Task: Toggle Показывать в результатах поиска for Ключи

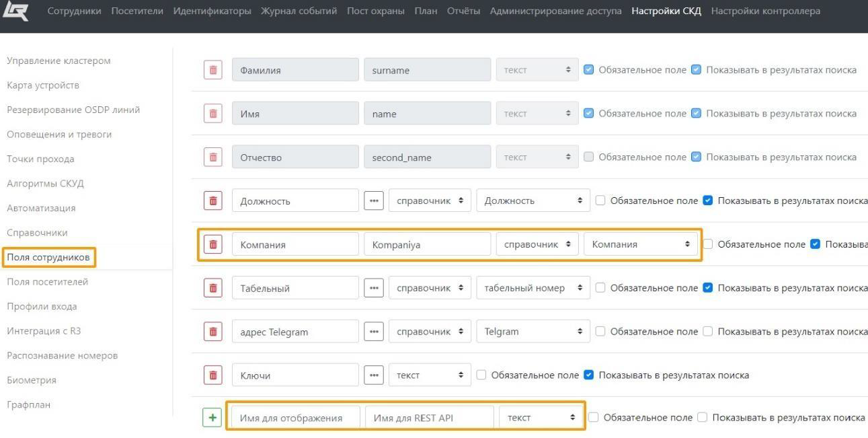Action: point(589,375)
